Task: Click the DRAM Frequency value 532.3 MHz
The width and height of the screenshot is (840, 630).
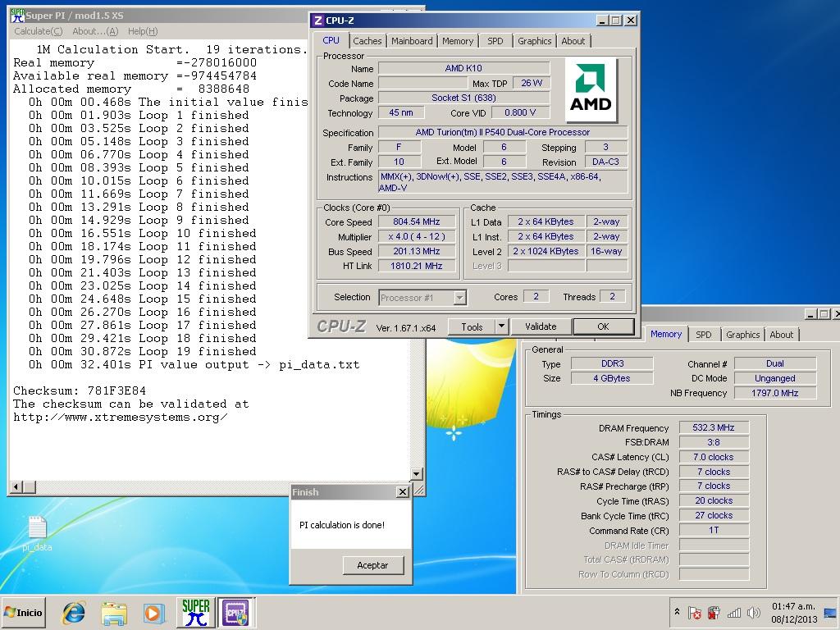Action: tap(714, 427)
